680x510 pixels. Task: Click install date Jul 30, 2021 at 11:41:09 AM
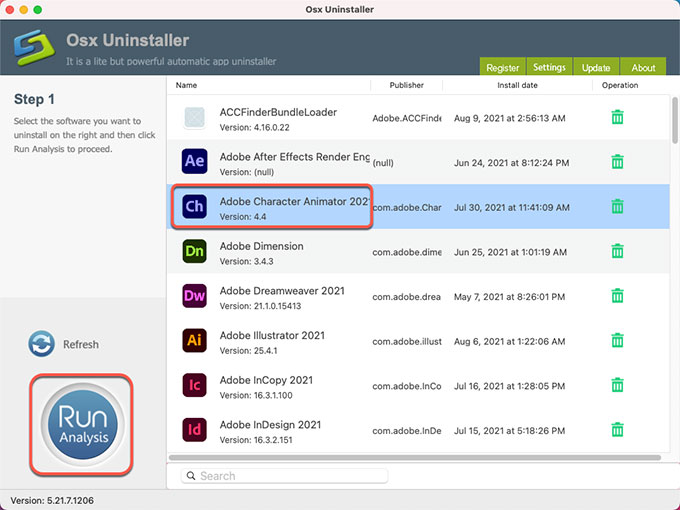[x=512, y=208]
